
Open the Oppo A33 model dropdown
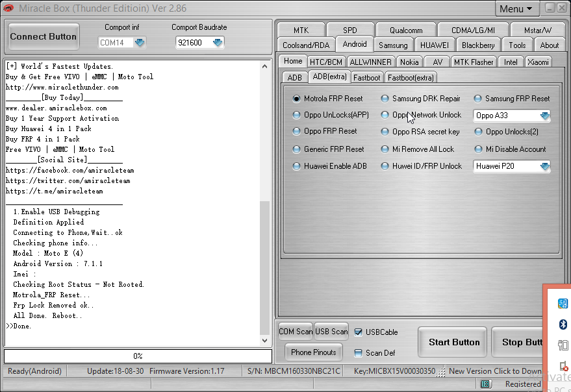pos(545,116)
